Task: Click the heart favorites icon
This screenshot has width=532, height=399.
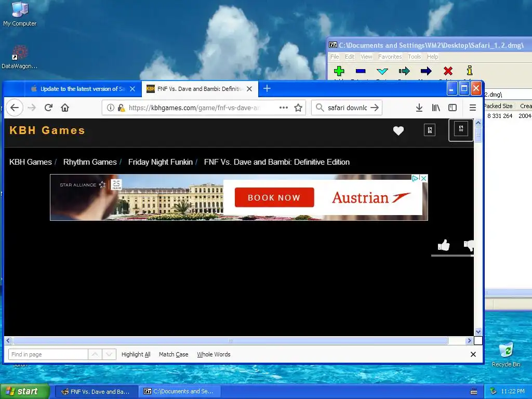Action: point(398,130)
